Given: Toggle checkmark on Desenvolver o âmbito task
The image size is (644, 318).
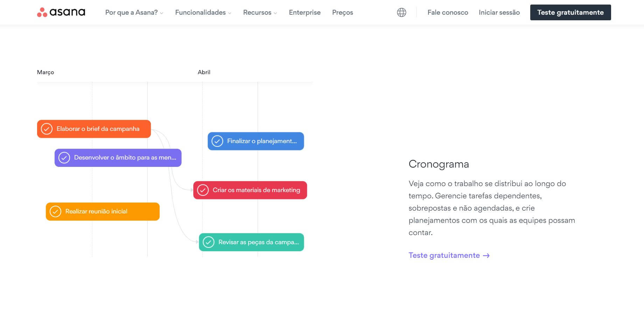Looking at the screenshot, I should coord(64,158).
